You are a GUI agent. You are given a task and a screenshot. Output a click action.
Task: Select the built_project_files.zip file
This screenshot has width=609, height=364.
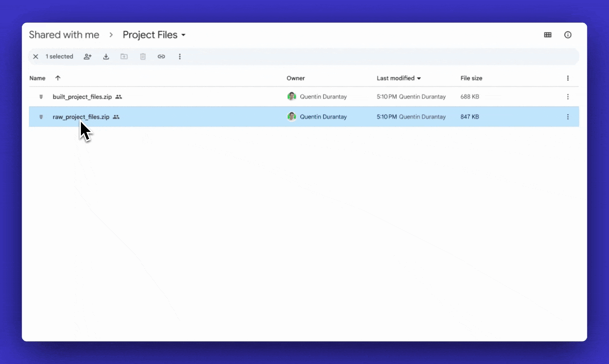click(82, 97)
